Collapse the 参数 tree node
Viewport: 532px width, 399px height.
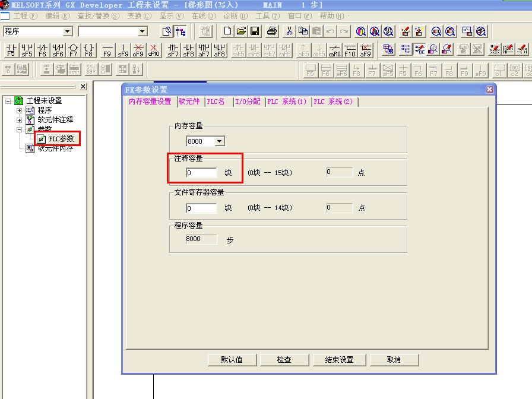click(19, 129)
